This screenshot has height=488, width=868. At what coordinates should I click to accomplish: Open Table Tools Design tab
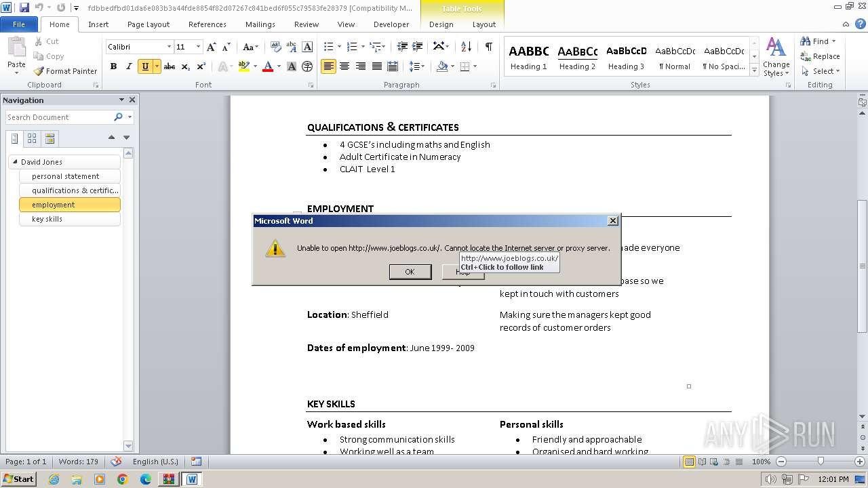(441, 24)
